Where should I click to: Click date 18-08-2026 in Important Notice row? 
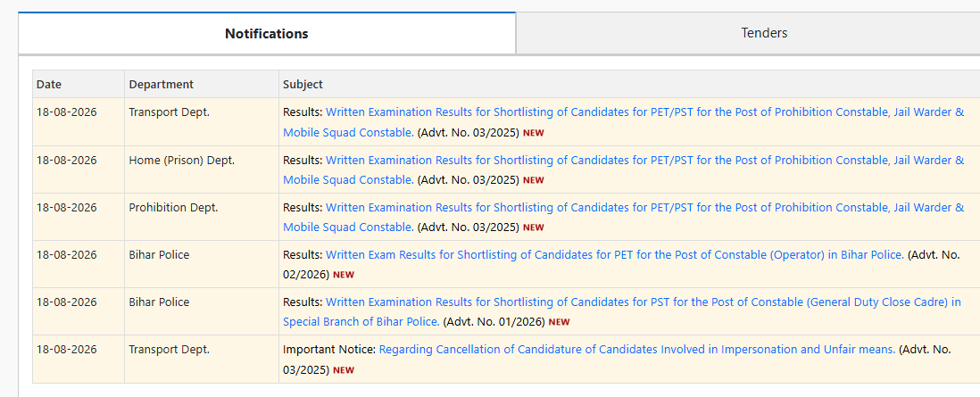[x=67, y=350]
